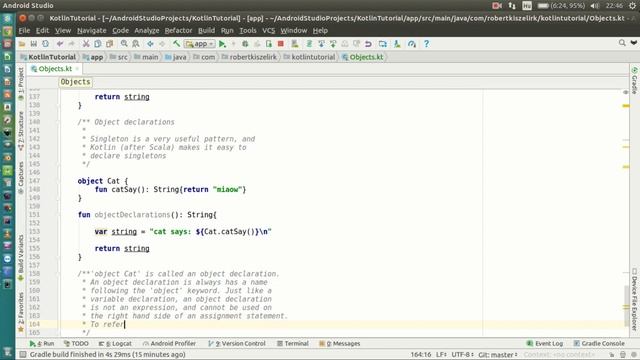The width and height of the screenshot is (640, 360).
Task: Open the UTF-8 encoding selector
Action: 462,354
